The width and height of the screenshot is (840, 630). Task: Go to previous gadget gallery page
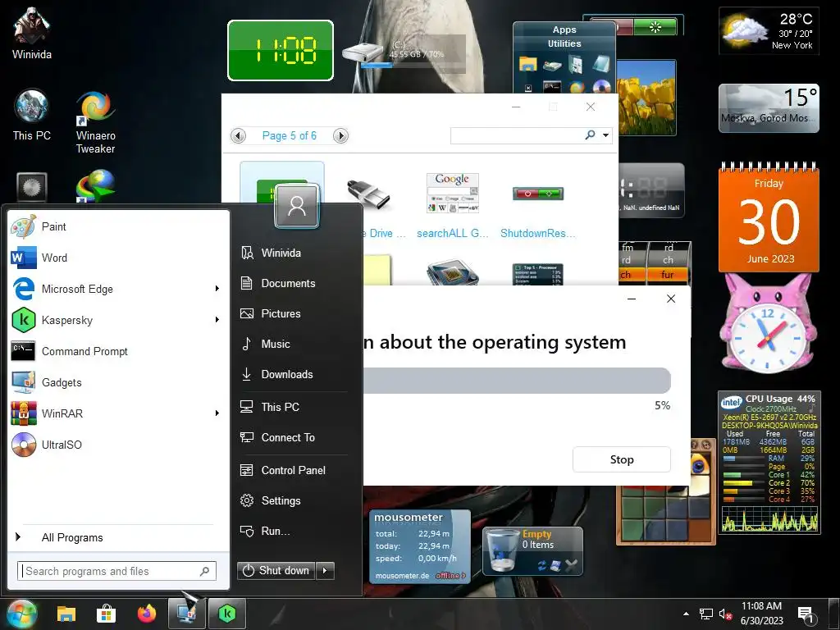(x=239, y=135)
